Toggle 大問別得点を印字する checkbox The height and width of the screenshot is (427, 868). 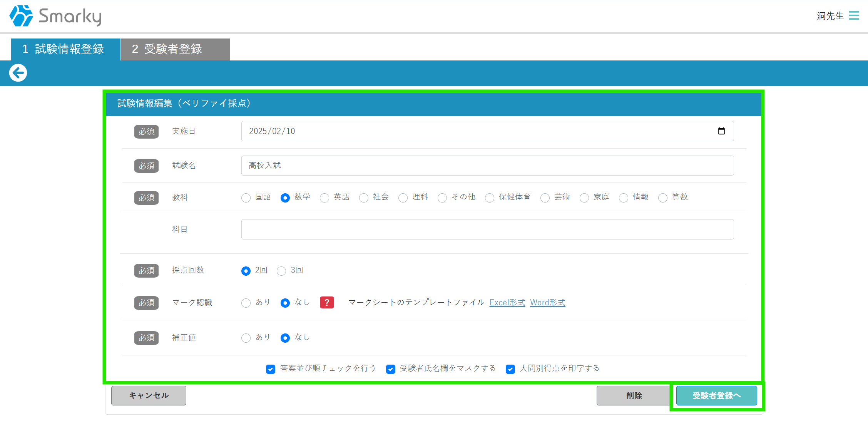[x=510, y=369]
